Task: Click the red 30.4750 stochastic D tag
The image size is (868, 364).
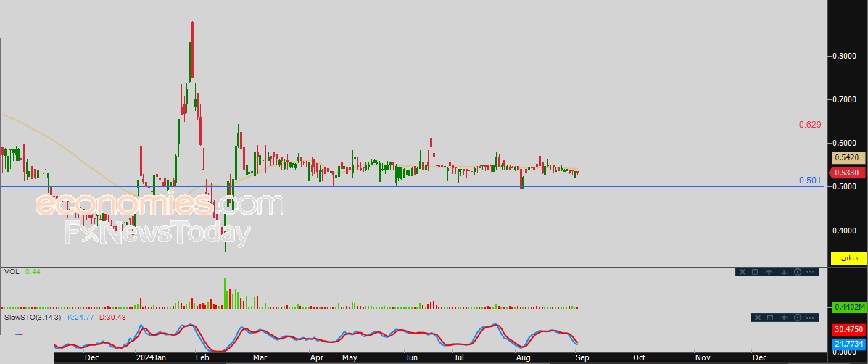Action: [849, 329]
